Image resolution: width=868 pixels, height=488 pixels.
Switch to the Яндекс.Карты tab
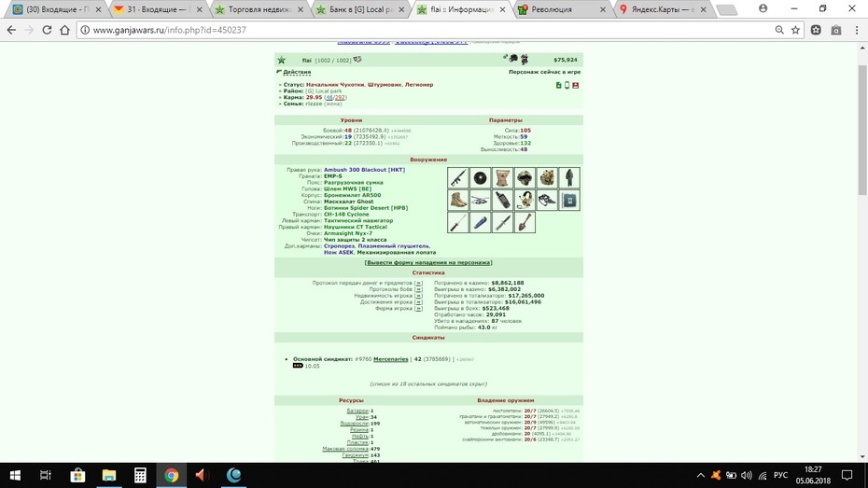click(x=664, y=9)
